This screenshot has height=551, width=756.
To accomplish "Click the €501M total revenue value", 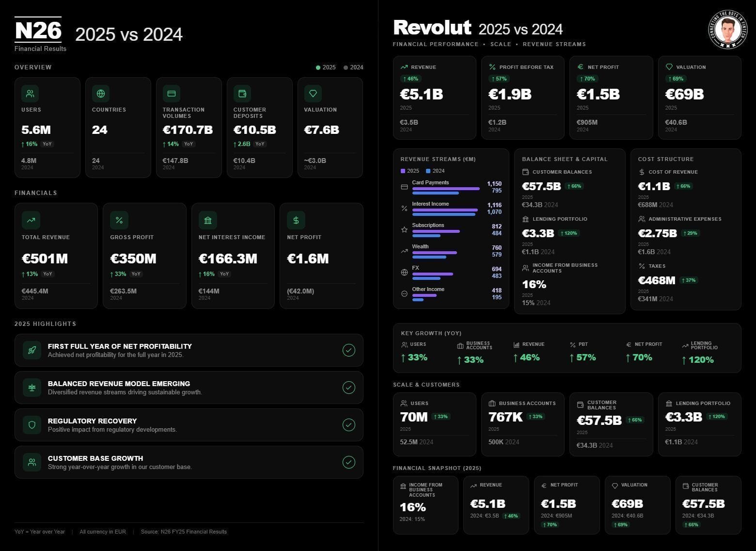I will [x=45, y=259].
